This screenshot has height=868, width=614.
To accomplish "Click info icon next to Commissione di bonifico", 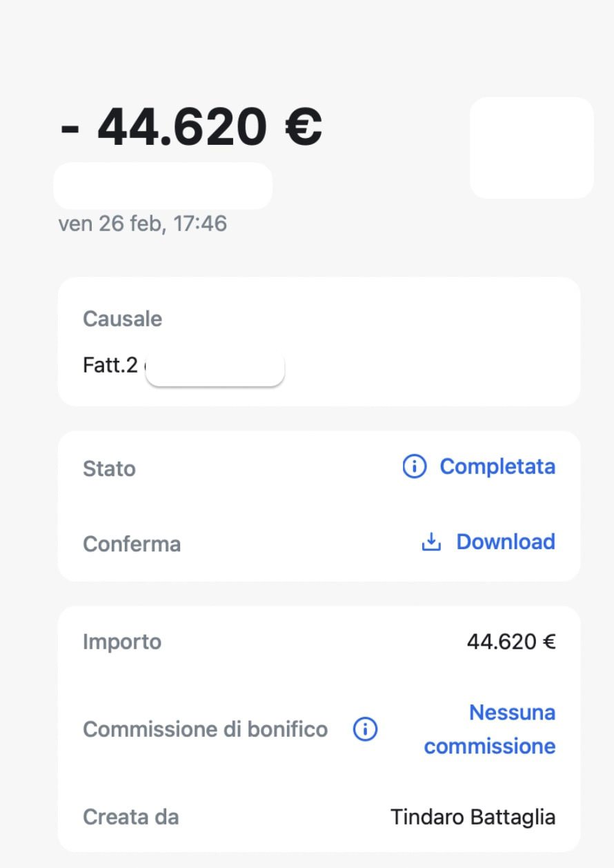I will (365, 729).
